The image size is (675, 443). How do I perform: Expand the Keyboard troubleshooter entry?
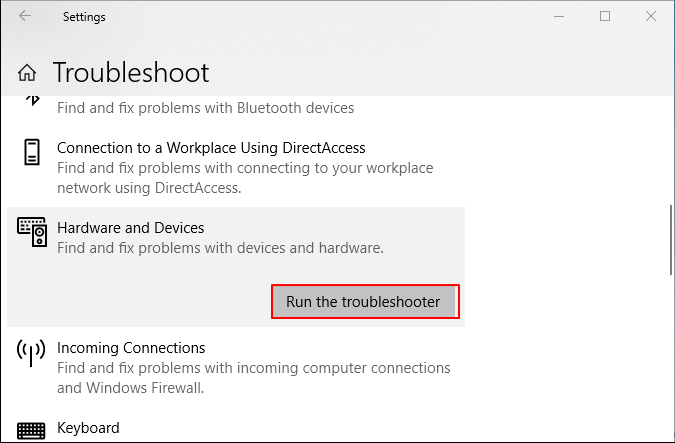click(88, 428)
